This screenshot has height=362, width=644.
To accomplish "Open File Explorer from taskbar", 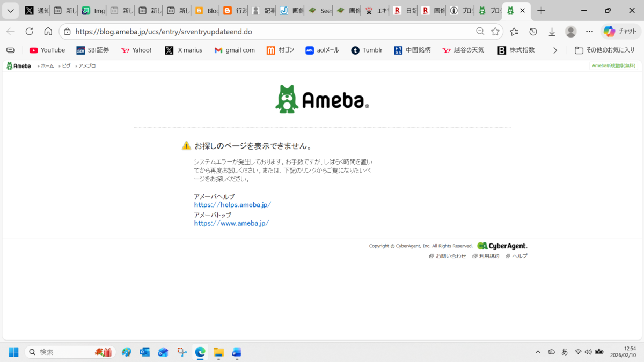I will [x=218, y=352].
